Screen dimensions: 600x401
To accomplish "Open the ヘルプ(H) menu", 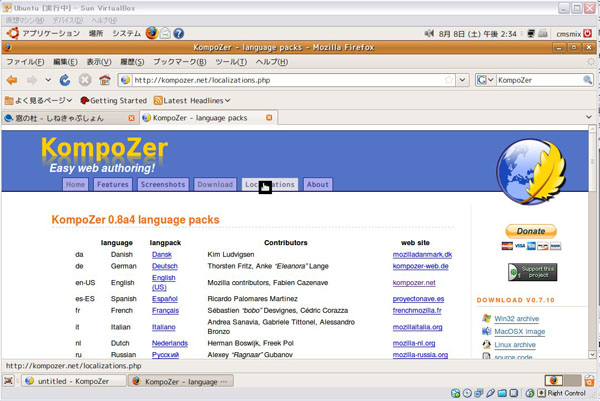I will [x=272, y=62].
